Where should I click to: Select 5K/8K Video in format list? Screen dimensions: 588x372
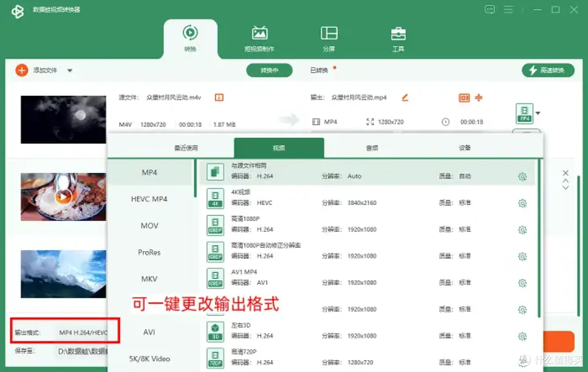click(x=150, y=359)
